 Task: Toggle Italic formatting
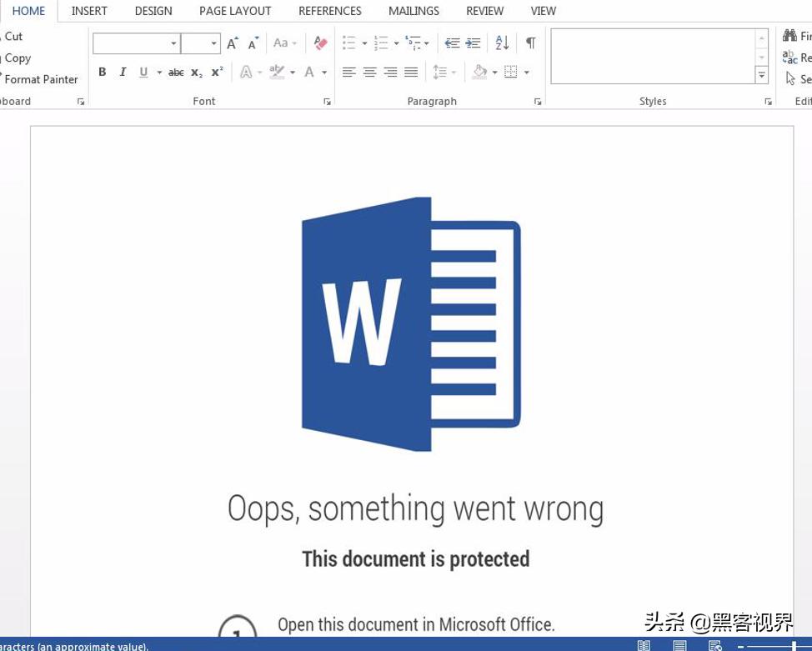tap(123, 73)
